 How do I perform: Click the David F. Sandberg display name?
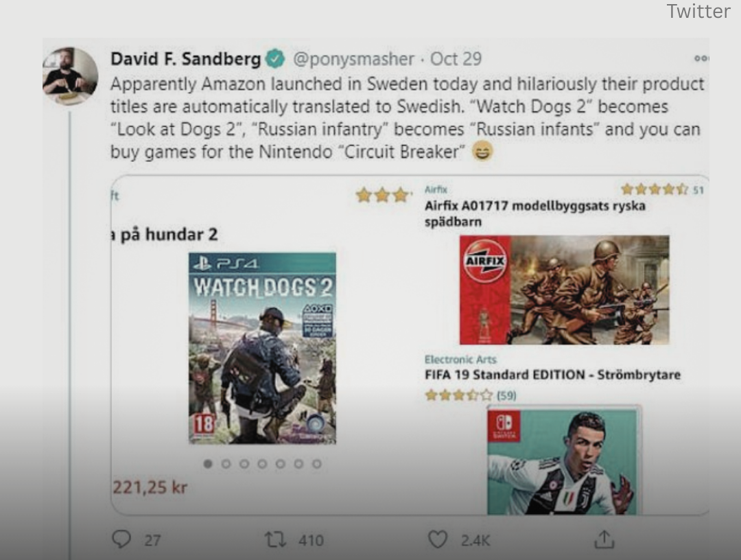pyautogui.click(x=186, y=59)
